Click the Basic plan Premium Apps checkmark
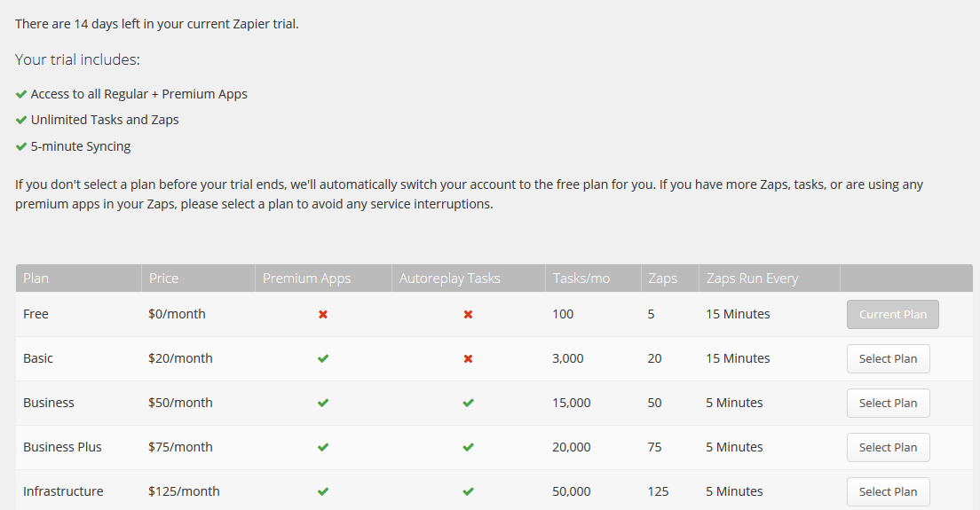 point(323,359)
